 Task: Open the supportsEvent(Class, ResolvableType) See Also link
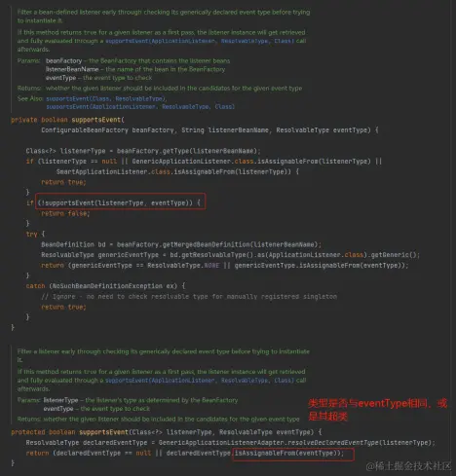click(106, 98)
